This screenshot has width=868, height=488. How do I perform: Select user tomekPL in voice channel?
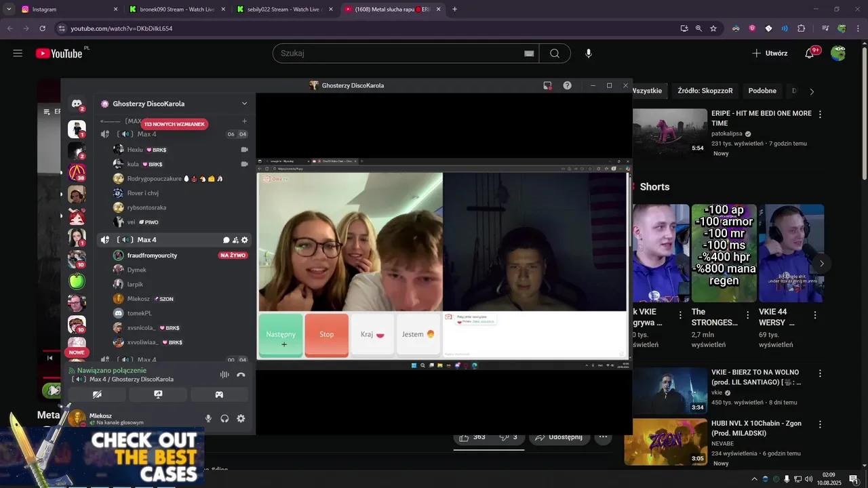(140, 313)
